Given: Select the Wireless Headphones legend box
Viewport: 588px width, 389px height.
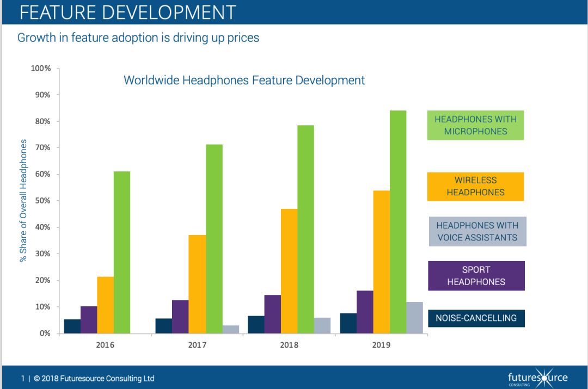Looking at the screenshot, I should pyautogui.click(x=475, y=186).
